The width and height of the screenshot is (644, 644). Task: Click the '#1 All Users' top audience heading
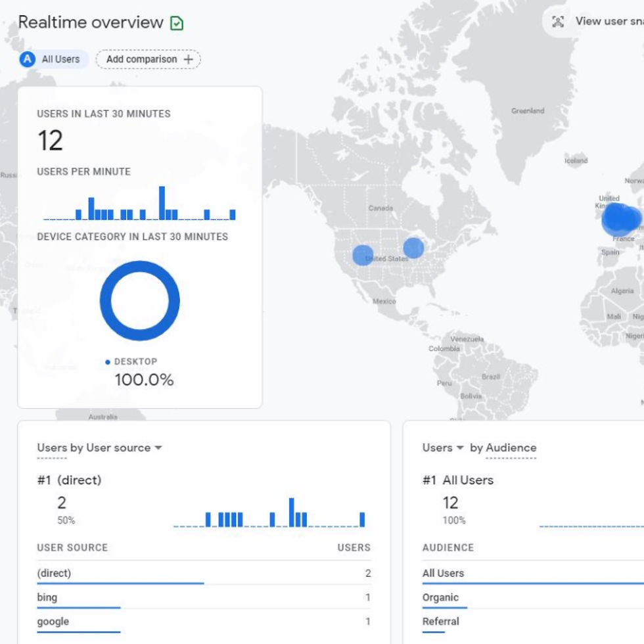click(458, 480)
